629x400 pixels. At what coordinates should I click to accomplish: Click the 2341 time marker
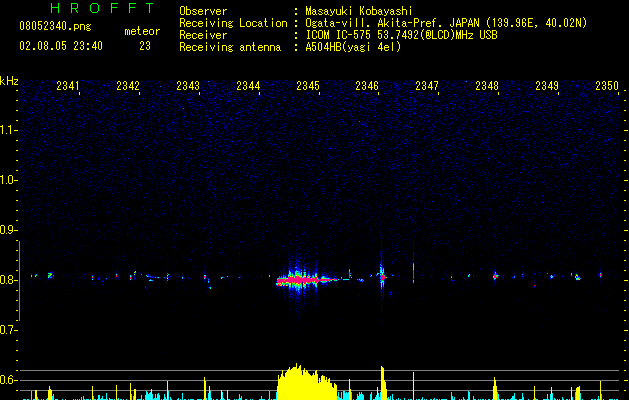click(x=68, y=85)
